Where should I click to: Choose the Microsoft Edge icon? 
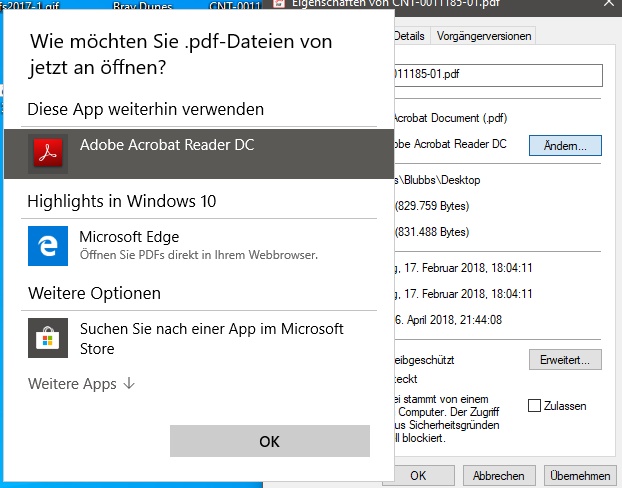(x=48, y=246)
